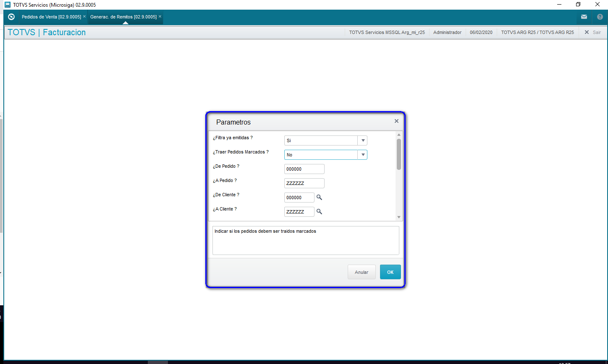Restore down the TOTVS Servicios window
Viewport: 608px width, 364px height.
[x=578, y=5]
